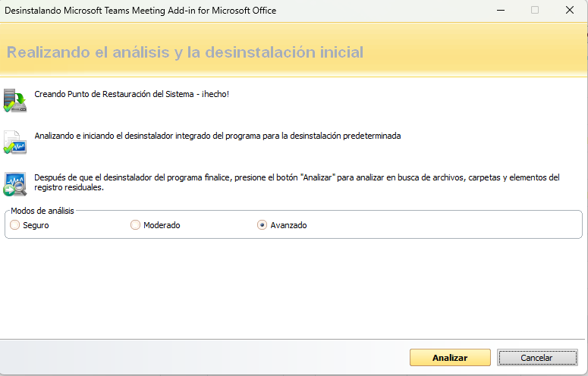Click the "Moderado" text label
The height and width of the screenshot is (376, 588).
162,225
